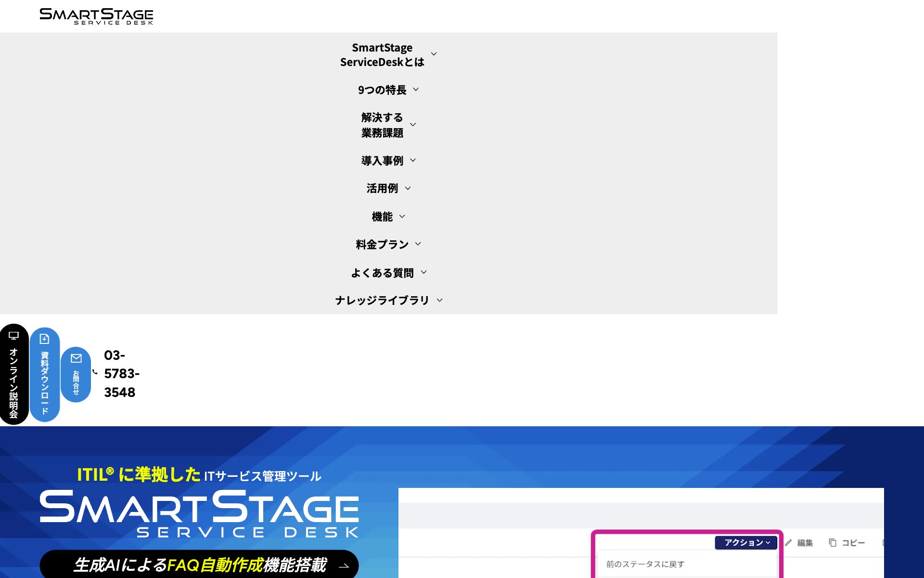
Task: Click the 編集 label in the product screenshot
Action: (x=805, y=543)
